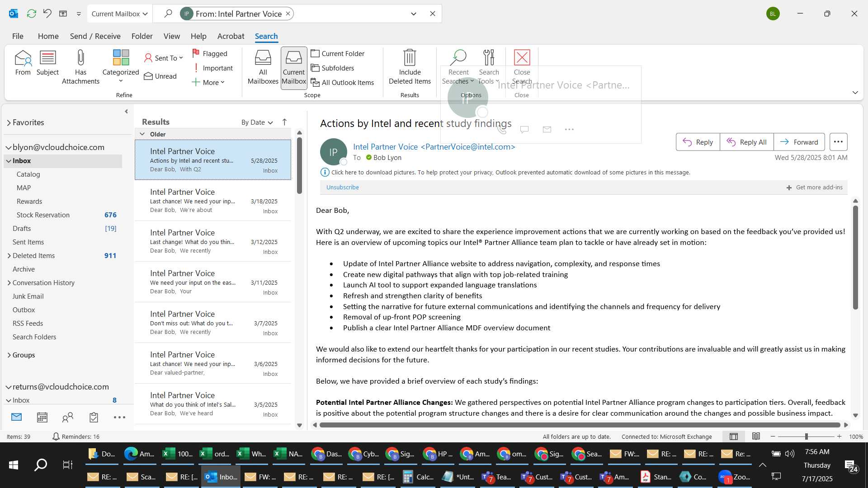Expand Deleted Items folder

[x=9, y=256]
